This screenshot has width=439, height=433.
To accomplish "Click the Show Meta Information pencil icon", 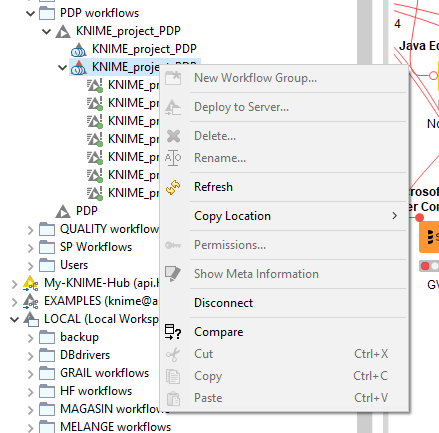I will pyautogui.click(x=173, y=274).
